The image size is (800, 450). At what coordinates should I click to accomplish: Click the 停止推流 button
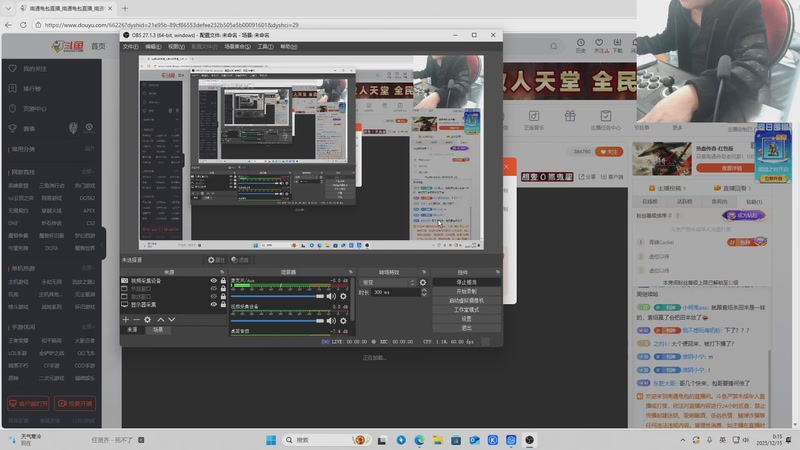click(466, 282)
